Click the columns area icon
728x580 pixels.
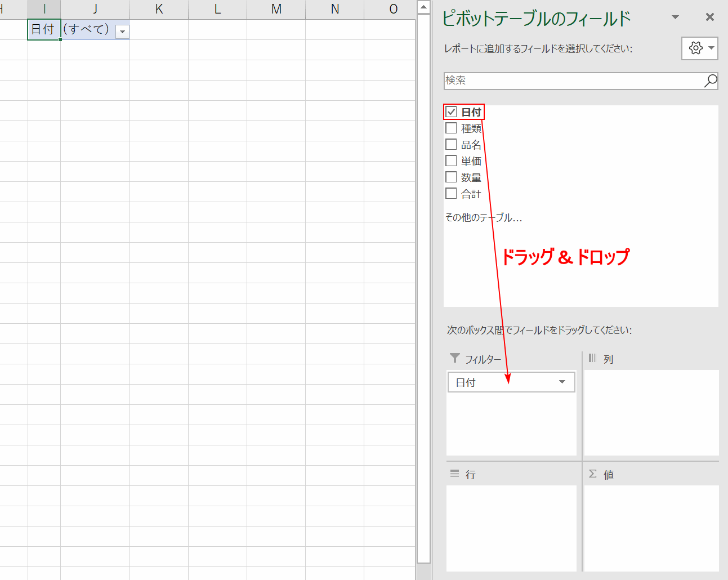pos(592,358)
